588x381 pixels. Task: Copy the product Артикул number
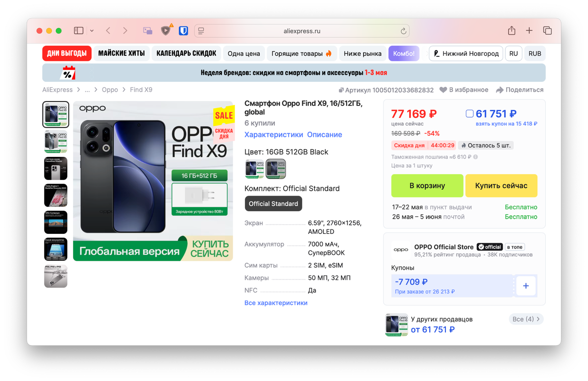386,90
